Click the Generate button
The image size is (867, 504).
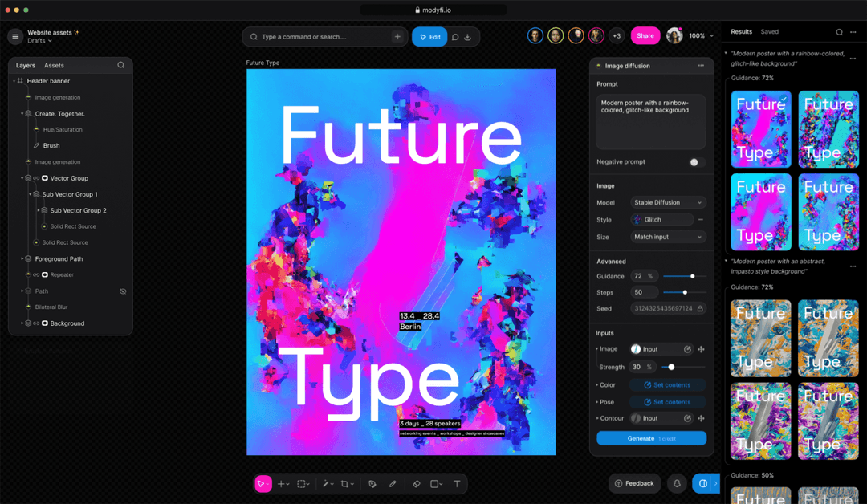tap(651, 438)
